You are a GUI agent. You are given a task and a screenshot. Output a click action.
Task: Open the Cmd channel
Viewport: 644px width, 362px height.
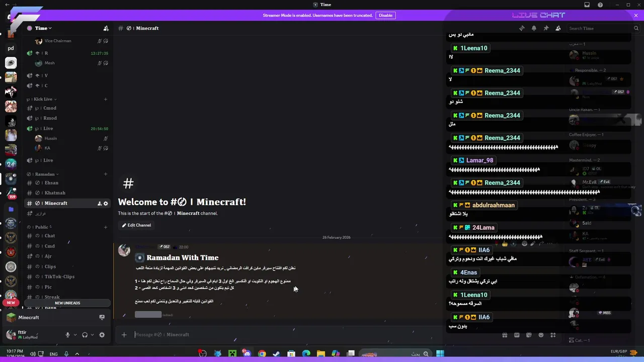click(x=68, y=246)
